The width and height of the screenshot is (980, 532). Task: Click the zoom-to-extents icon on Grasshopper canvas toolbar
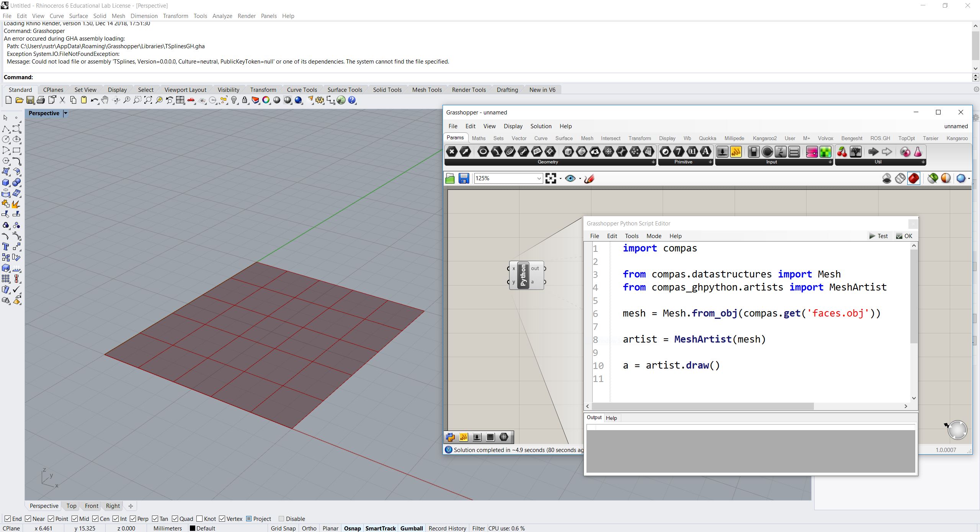(x=552, y=178)
